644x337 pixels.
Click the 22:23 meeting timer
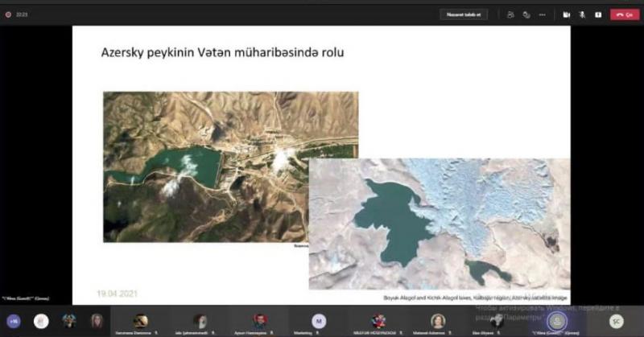pyautogui.click(x=22, y=14)
